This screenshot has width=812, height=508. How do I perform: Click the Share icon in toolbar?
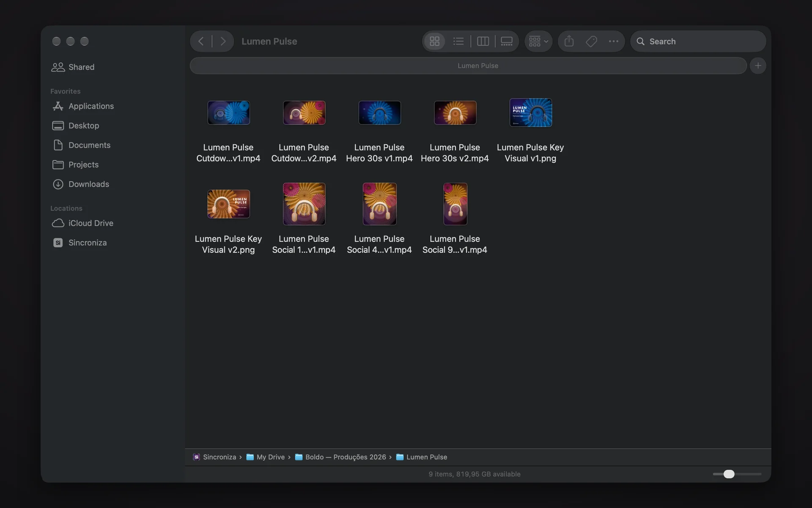click(x=569, y=41)
